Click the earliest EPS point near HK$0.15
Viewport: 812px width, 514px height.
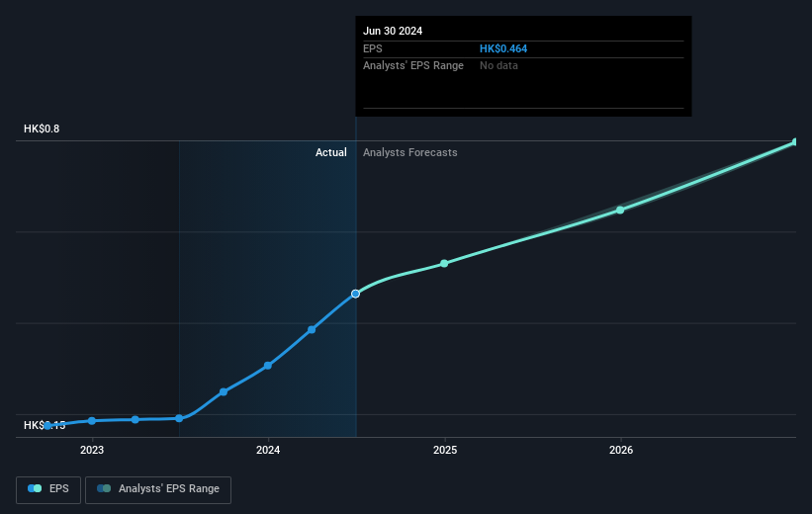point(47,426)
